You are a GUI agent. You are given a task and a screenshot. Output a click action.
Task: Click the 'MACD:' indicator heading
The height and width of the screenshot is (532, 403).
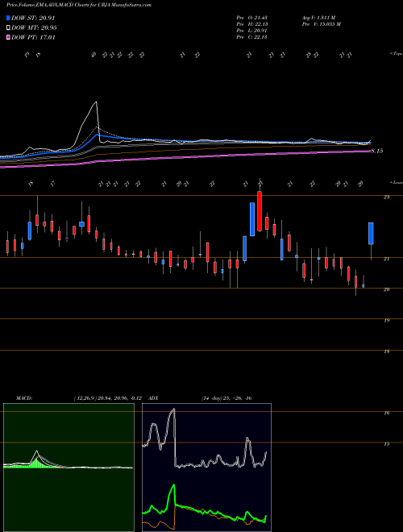pyautogui.click(x=23, y=398)
